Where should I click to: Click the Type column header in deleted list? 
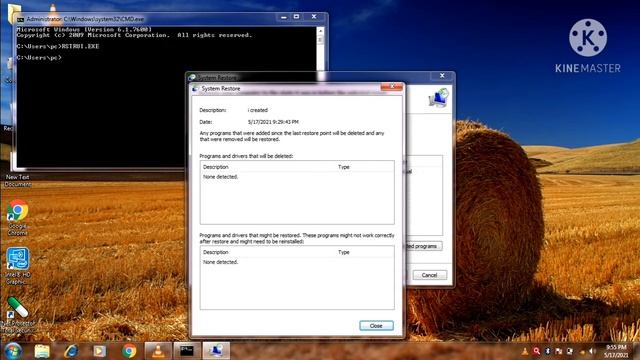344,167
